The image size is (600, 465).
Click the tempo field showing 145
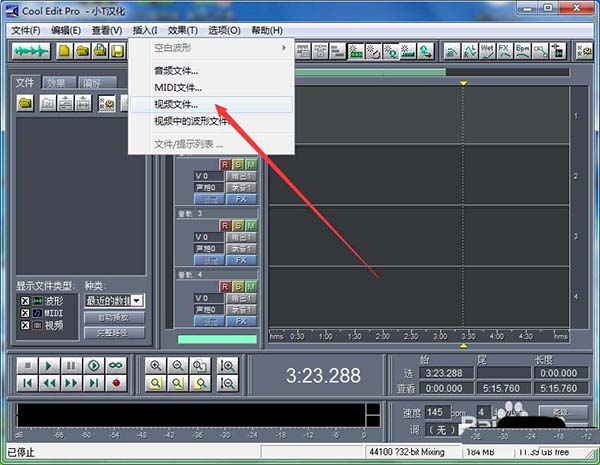point(437,413)
